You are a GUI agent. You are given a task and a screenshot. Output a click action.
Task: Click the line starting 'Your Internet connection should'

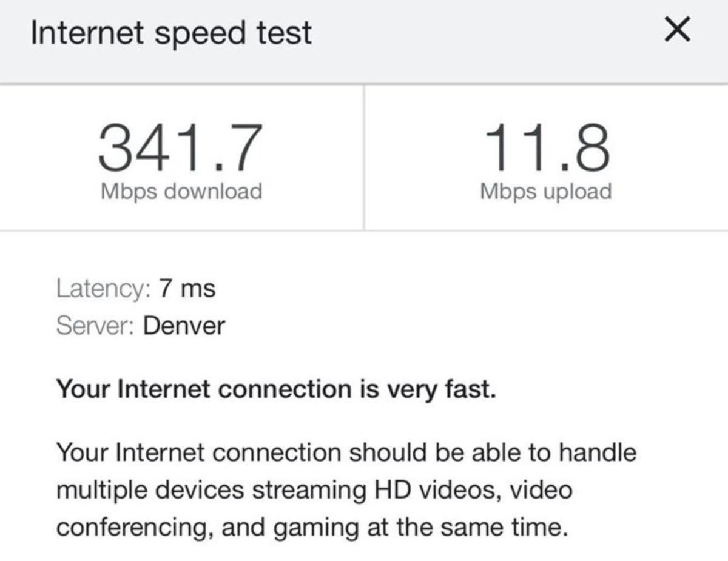point(346,452)
